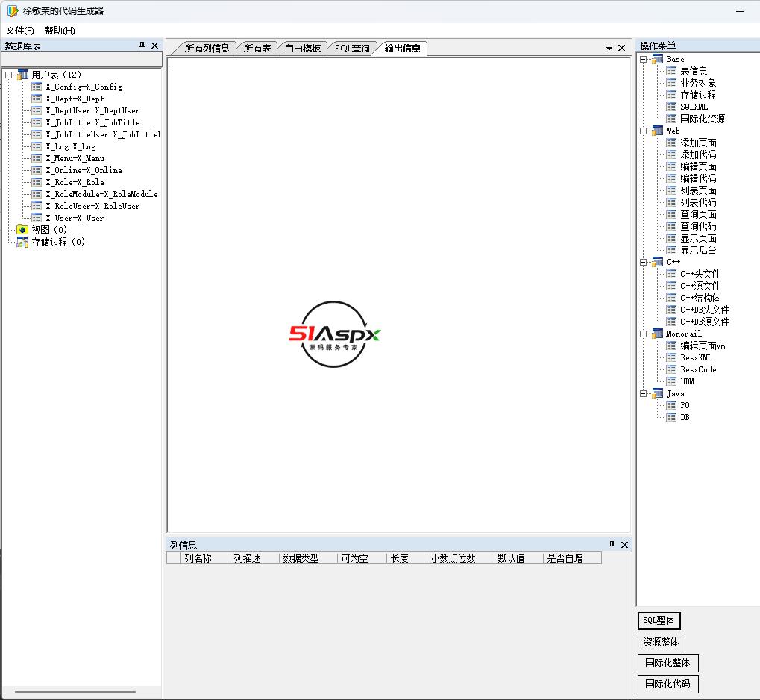Click the Base group icon in 操作菜单

coord(657,59)
